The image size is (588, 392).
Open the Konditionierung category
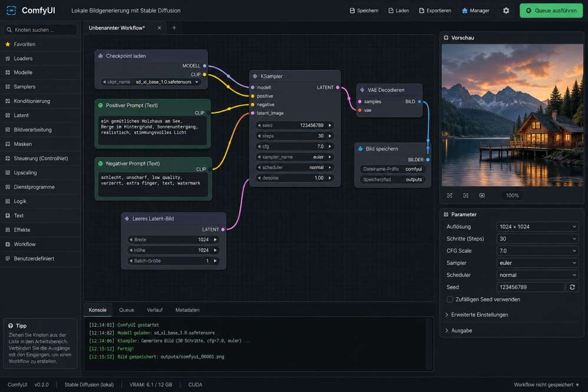pos(41,101)
